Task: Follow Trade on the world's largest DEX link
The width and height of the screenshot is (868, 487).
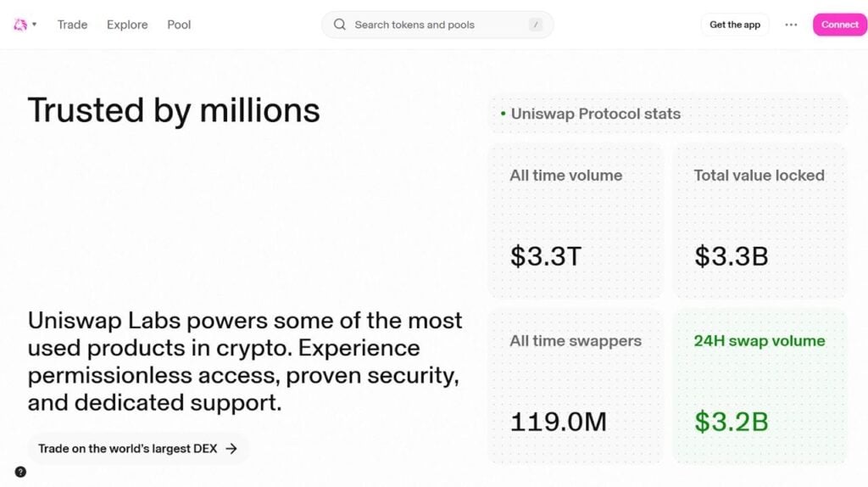Action: click(138, 449)
